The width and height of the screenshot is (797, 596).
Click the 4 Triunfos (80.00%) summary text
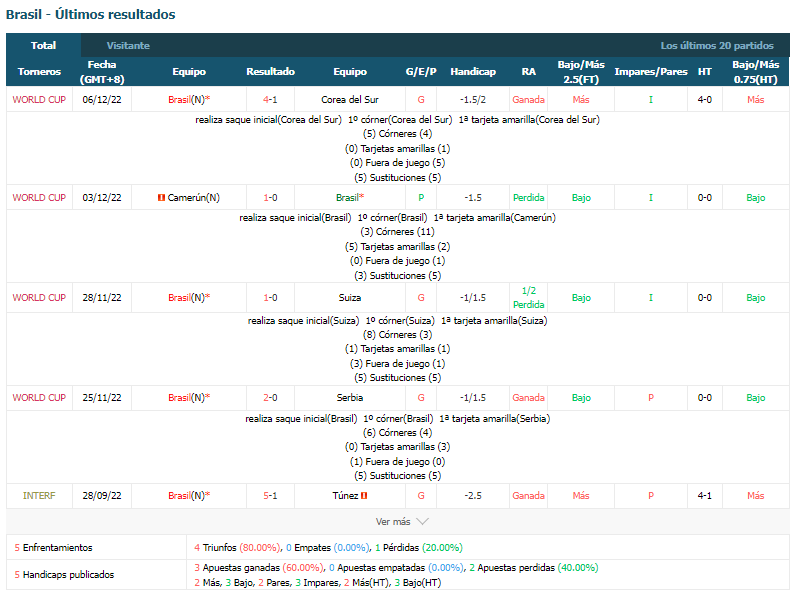pyautogui.click(x=237, y=548)
